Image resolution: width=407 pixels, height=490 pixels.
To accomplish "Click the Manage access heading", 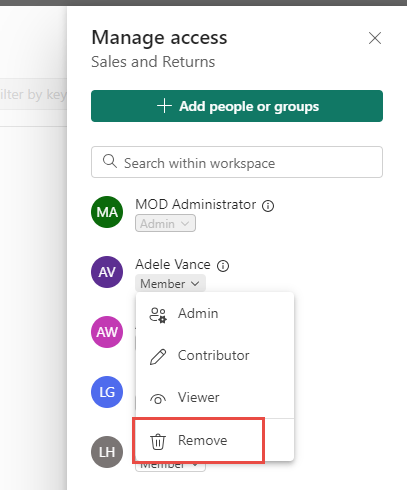I will [159, 37].
